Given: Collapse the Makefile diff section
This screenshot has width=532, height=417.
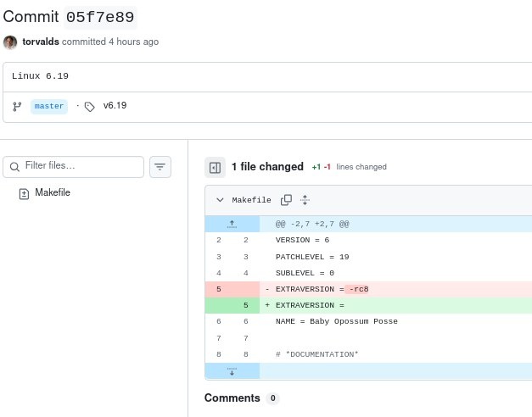Looking at the screenshot, I should coord(220,200).
